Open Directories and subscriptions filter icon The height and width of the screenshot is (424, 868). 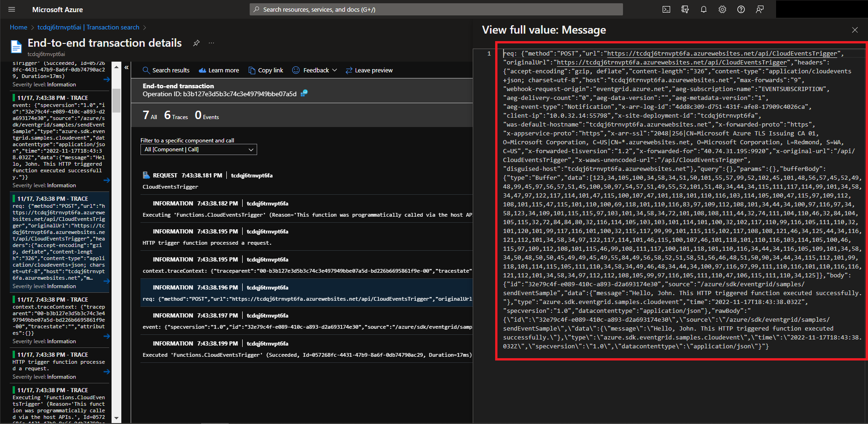[685, 9]
